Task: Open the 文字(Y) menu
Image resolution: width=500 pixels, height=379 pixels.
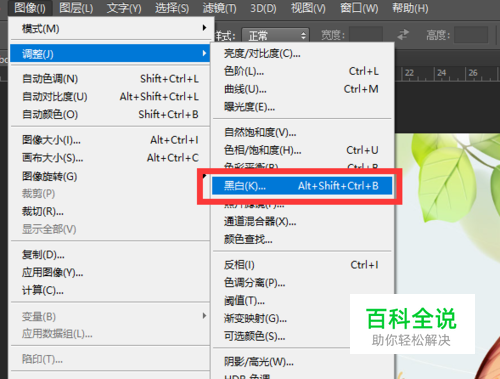Action: click(124, 8)
